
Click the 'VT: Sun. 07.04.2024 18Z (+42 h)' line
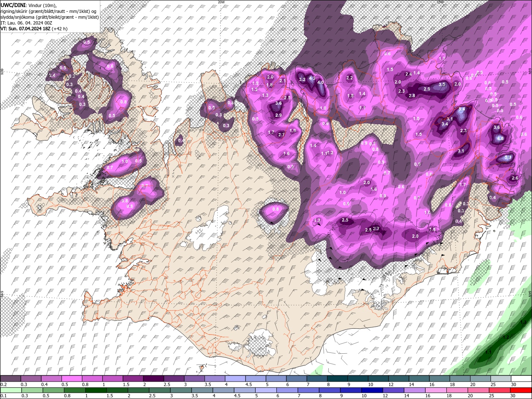pyautogui.click(x=34, y=29)
